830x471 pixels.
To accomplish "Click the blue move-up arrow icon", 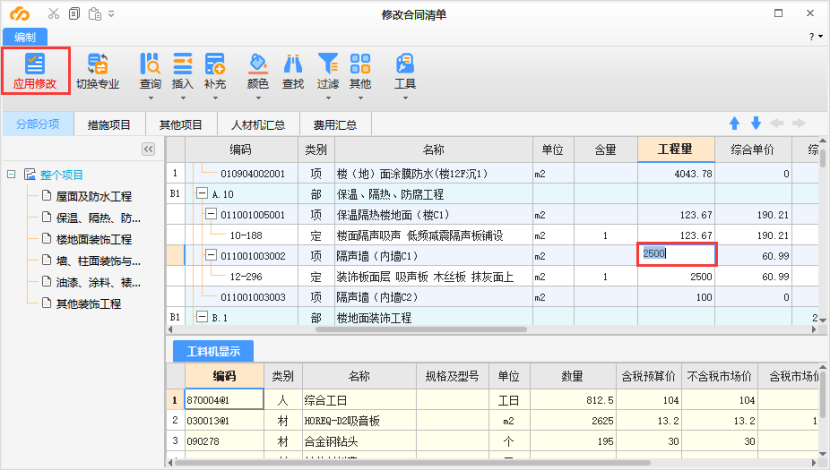I will pyautogui.click(x=734, y=124).
